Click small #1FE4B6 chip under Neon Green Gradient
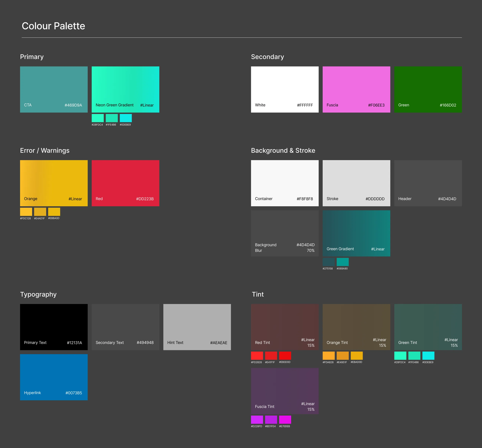 click(112, 118)
